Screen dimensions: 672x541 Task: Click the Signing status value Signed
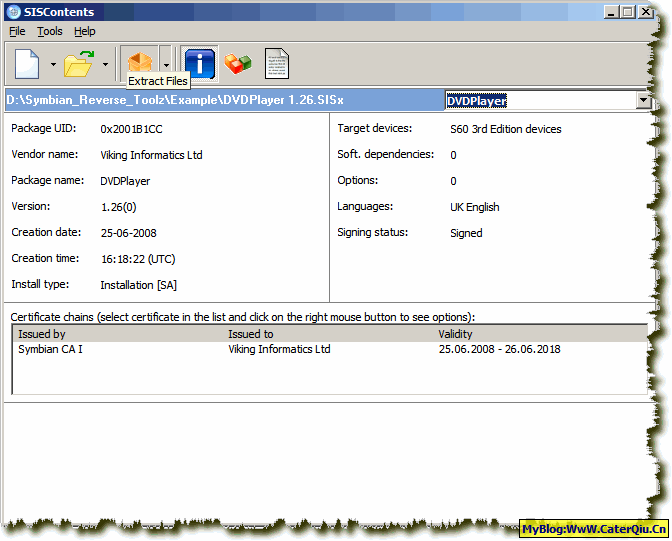pyautogui.click(x=466, y=233)
